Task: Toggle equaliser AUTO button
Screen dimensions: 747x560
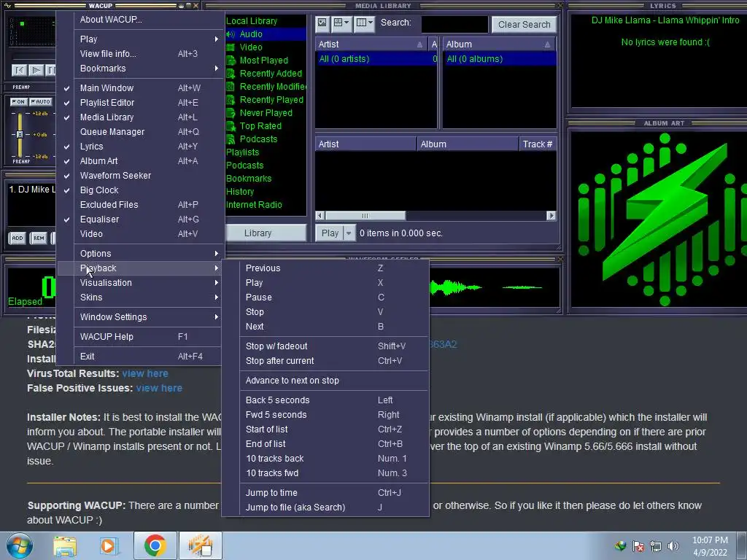Action: 41,102
